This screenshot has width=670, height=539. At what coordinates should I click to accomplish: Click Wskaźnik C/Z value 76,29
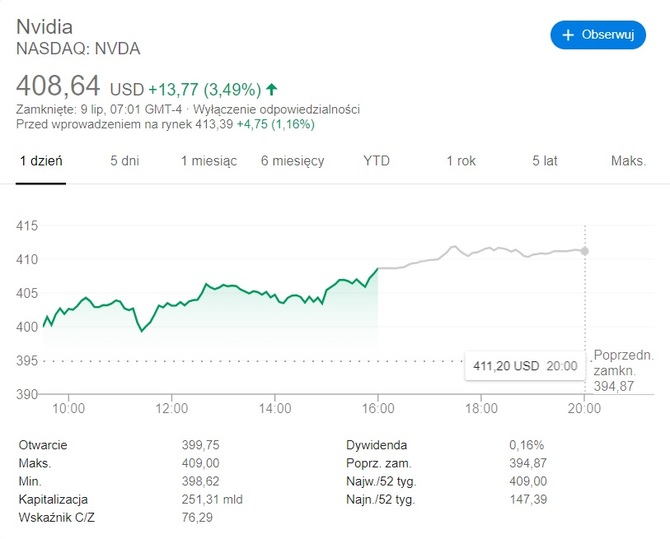click(x=197, y=518)
